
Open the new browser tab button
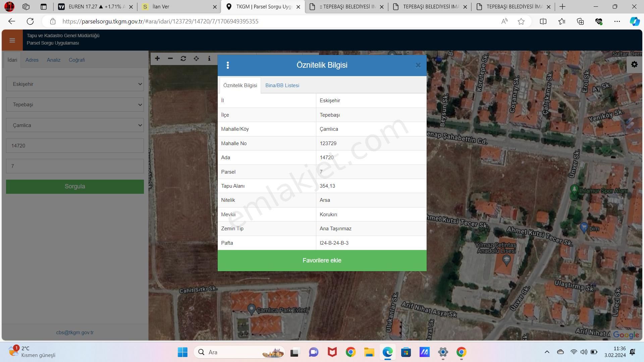[x=562, y=7]
